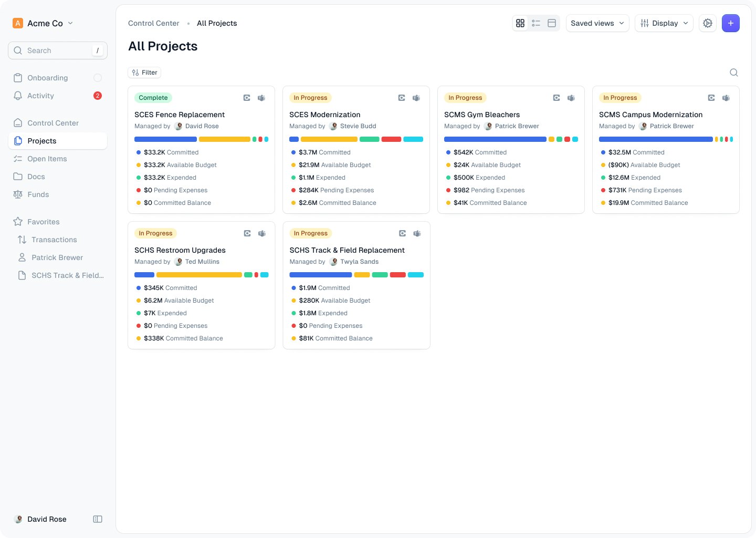Click the Search input field
Image resolution: width=756 pixels, height=538 pixels.
point(58,50)
